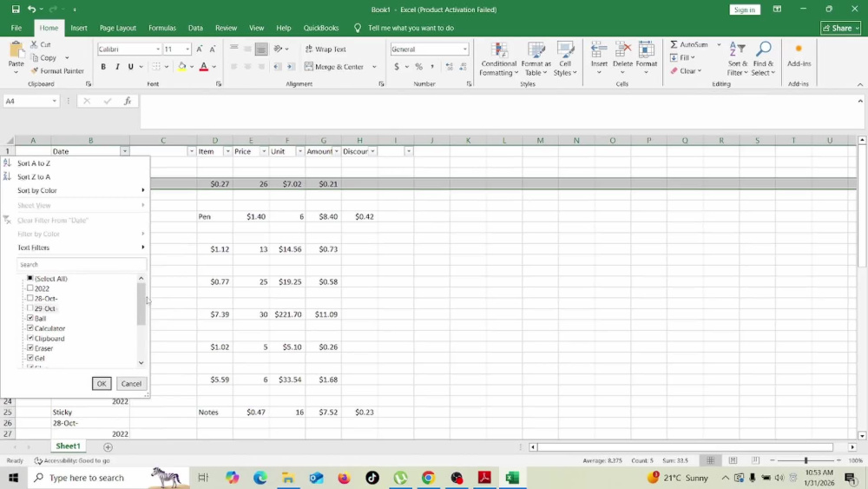Open the Unit column filter dropdown
The width and height of the screenshot is (868, 489).
point(300,151)
